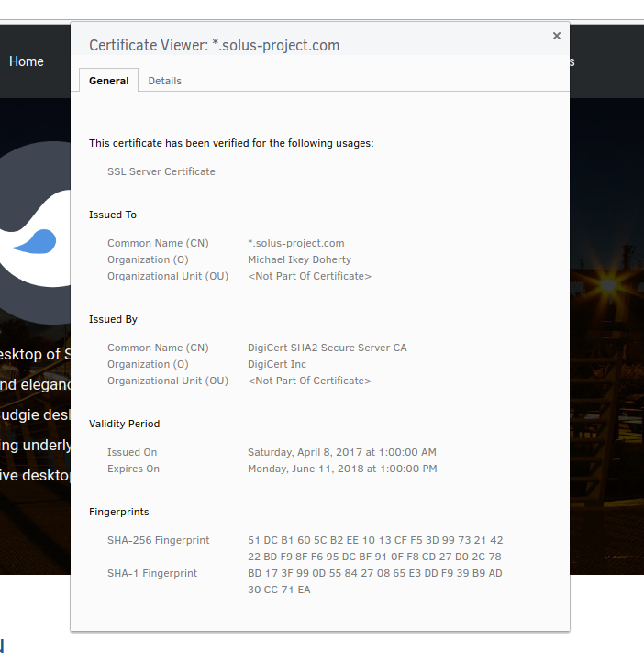Click the SHA-1 Fingerprint label
The image size is (644, 662).
pos(152,573)
